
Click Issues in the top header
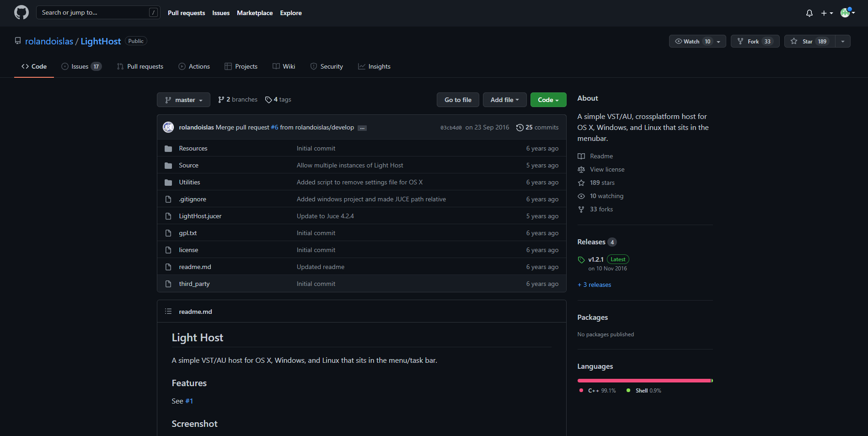(221, 13)
